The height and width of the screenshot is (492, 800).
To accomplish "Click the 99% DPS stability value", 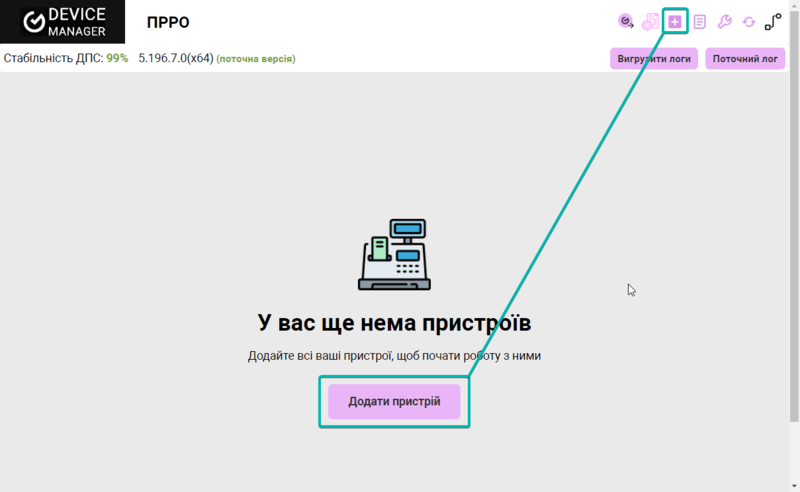I will point(117,58).
